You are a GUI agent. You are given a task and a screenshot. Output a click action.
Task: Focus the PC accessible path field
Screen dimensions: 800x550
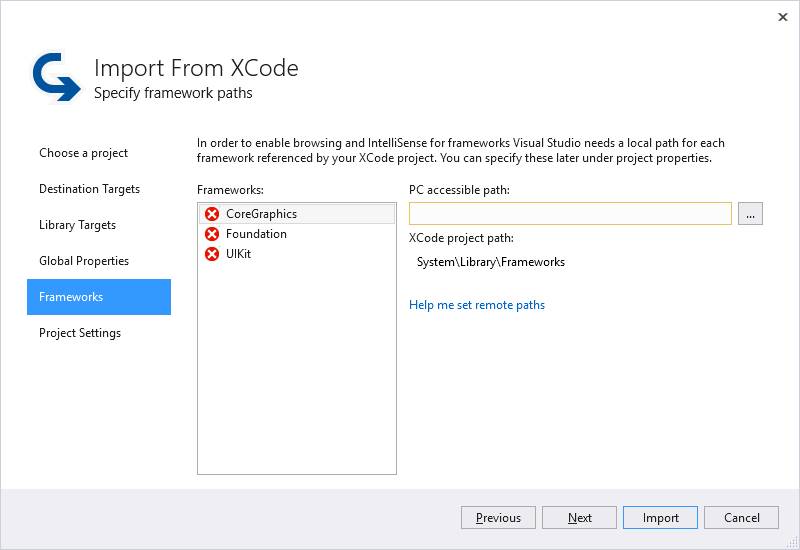570,213
